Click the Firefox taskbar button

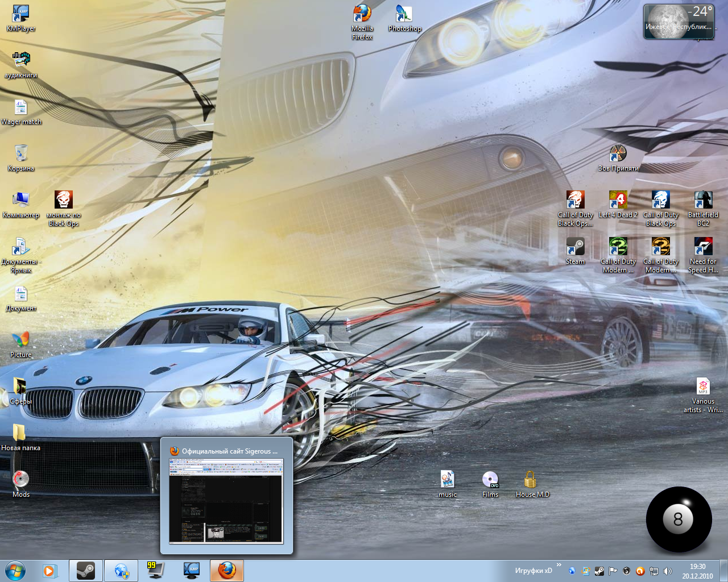tap(227, 570)
